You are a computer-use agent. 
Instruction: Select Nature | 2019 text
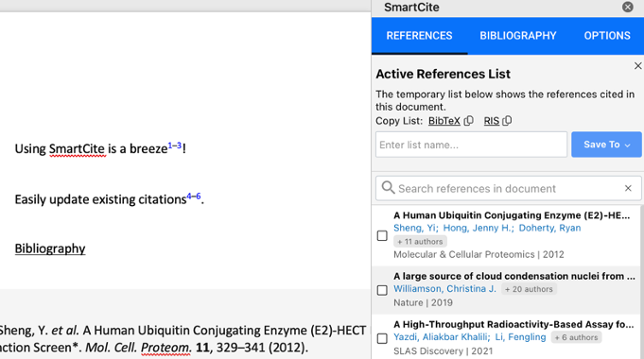click(x=423, y=303)
